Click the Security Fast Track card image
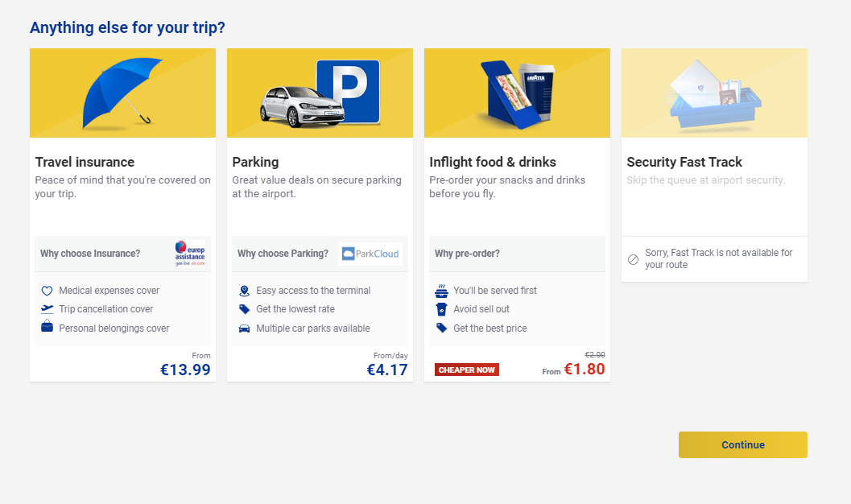Screen dimensions: 851x504 (x=714, y=93)
